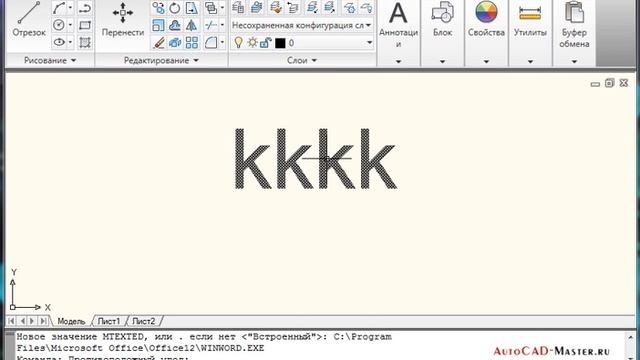Expand arrow under Блок panel
The image size is (640, 360).
pos(442,62)
